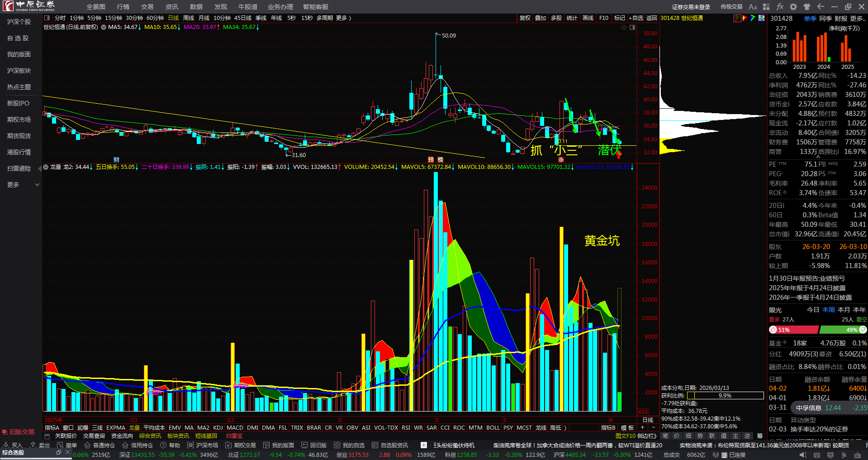This screenshot has width=868, height=460.
Task: Open 普通持仓 holdings
Action: coord(100,445)
